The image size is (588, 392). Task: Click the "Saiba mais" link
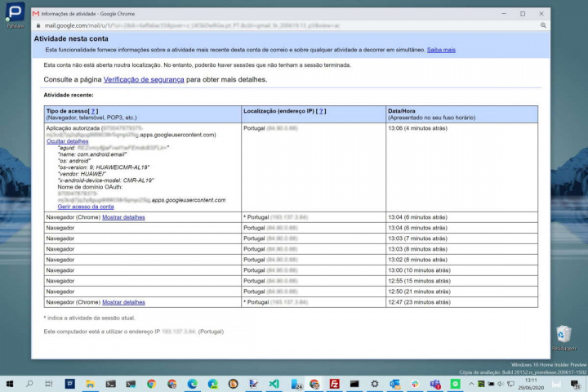pyautogui.click(x=441, y=50)
